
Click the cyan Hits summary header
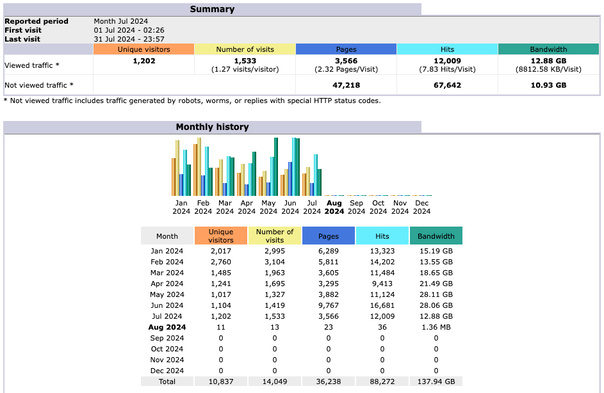447,49
